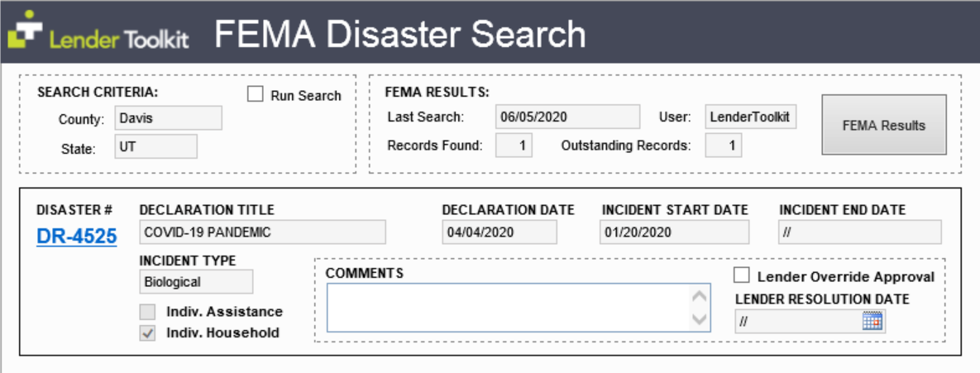Click into the Comments text area
980x373 pixels.
click(506, 308)
